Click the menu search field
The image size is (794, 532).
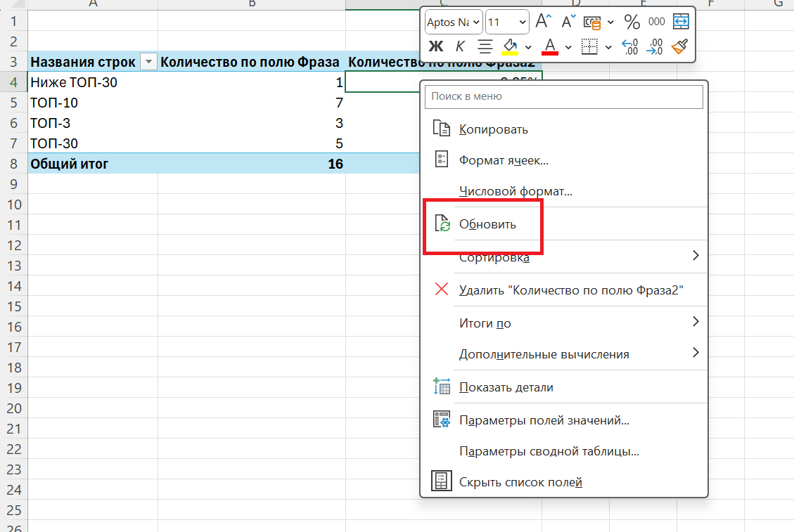(x=563, y=96)
